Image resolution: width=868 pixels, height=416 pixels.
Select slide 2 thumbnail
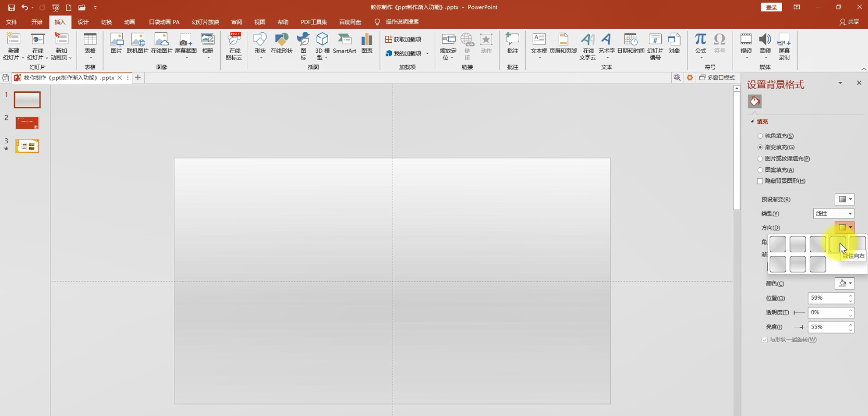(x=27, y=123)
